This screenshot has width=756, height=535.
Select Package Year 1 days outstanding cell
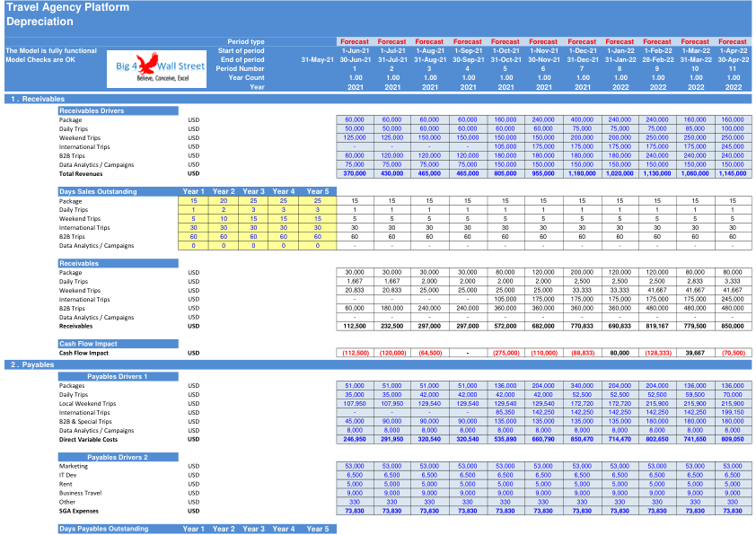(x=193, y=200)
